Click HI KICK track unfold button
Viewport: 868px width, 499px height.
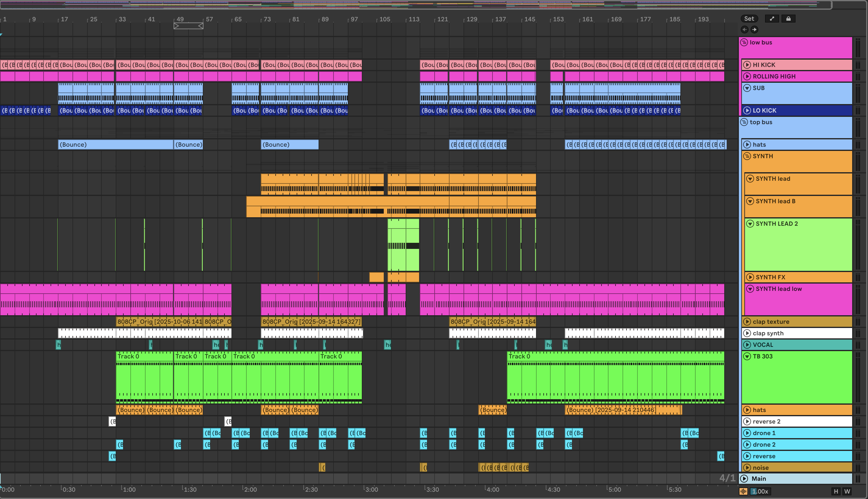point(747,65)
